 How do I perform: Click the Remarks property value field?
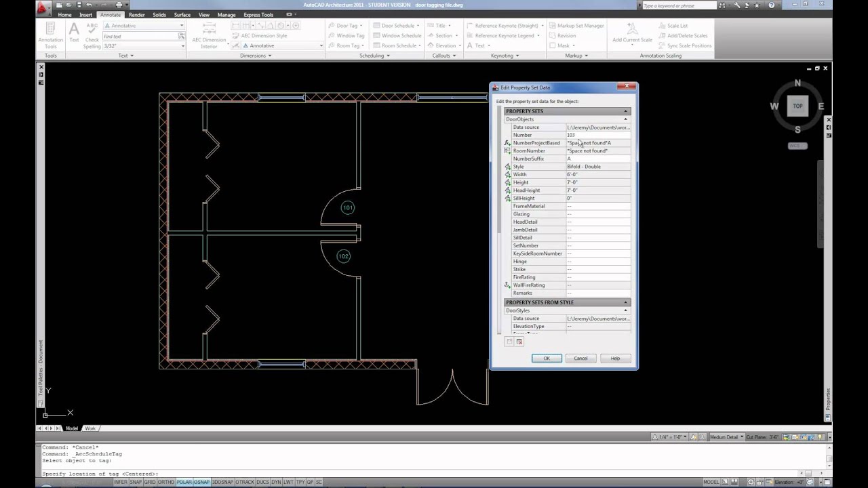598,293
